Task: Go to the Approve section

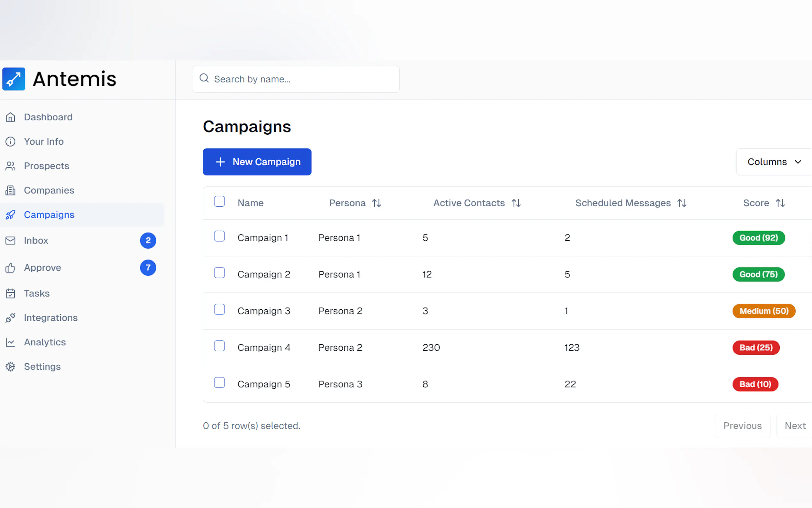Action: [x=42, y=268]
